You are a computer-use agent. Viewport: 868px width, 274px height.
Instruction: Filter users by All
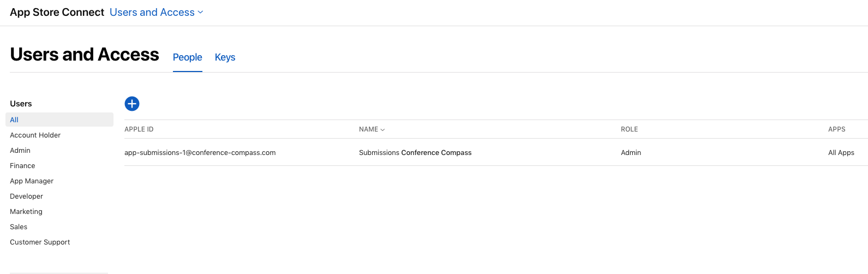point(14,120)
